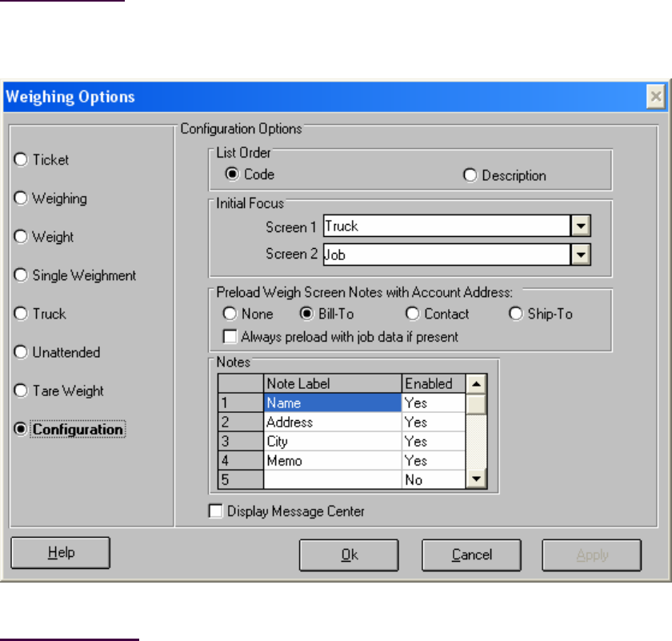Image resolution: width=672 pixels, height=641 pixels.
Task: Select Ship-To for preload address
Action: point(515,314)
